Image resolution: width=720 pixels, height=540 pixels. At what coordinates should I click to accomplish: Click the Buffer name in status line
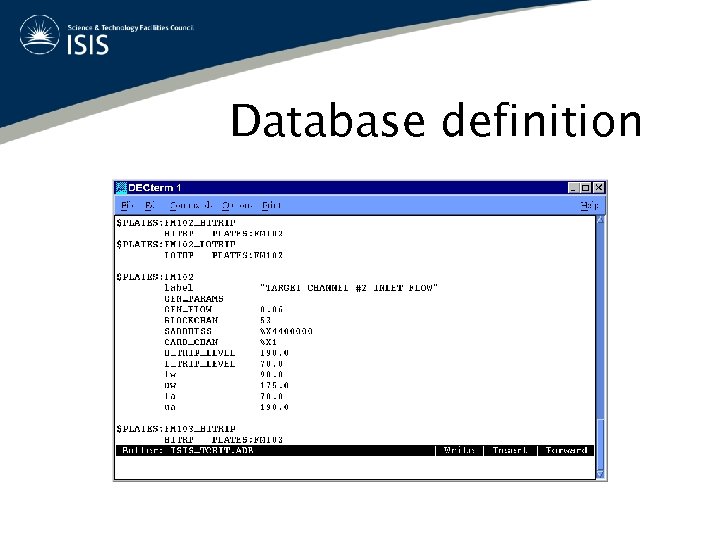pos(212,450)
